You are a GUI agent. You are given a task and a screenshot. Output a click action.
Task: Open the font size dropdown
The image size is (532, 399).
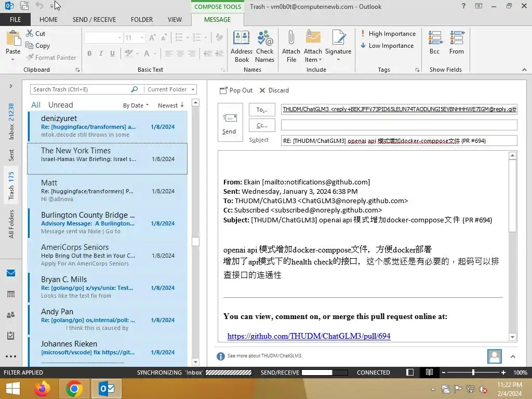point(142,37)
